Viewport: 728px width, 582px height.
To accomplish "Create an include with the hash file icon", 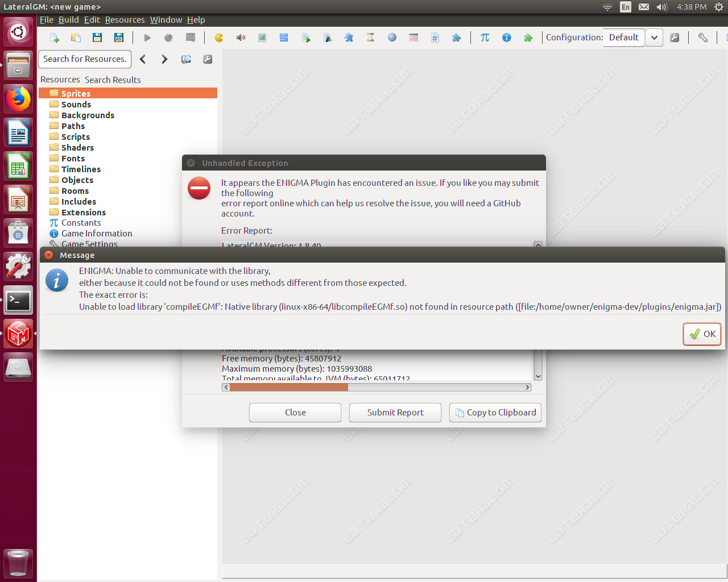I will coord(435,38).
